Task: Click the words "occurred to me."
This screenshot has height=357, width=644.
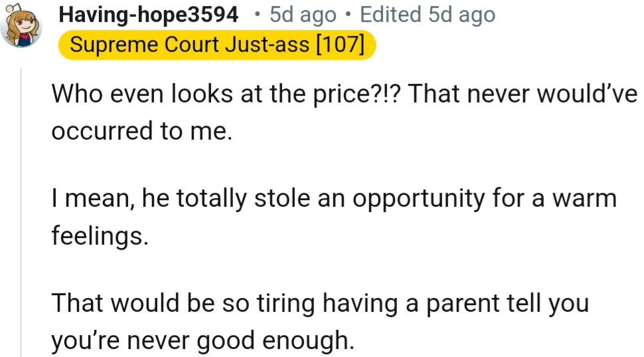Action: click(142, 131)
